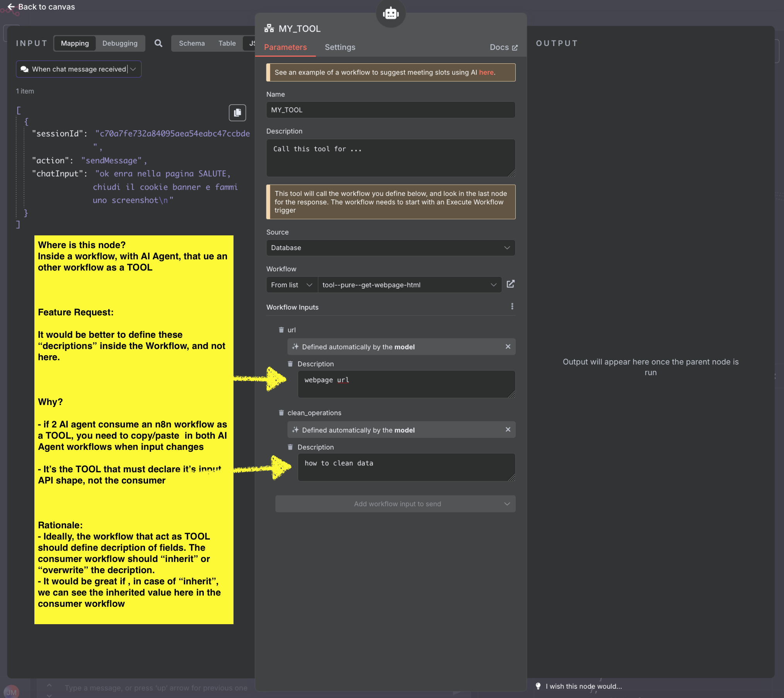The width and height of the screenshot is (784, 698).
Task: Expand the From list selector
Action: (x=291, y=284)
